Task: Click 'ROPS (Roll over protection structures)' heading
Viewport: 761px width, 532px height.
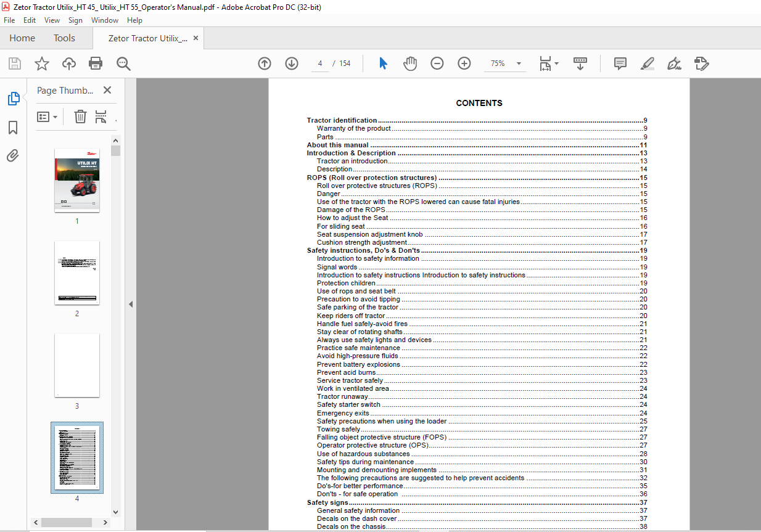Action: 477,178
